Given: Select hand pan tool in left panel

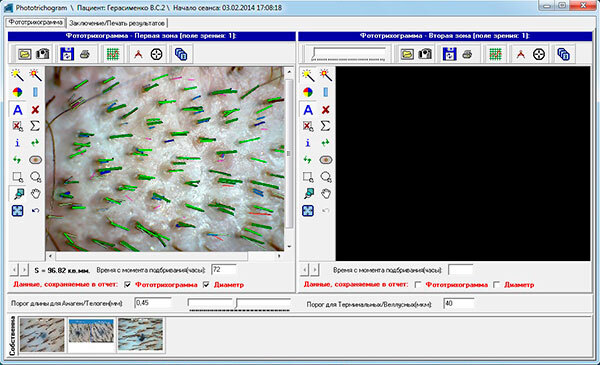Looking at the screenshot, I should pyautogui.click(x=35, y=194).
